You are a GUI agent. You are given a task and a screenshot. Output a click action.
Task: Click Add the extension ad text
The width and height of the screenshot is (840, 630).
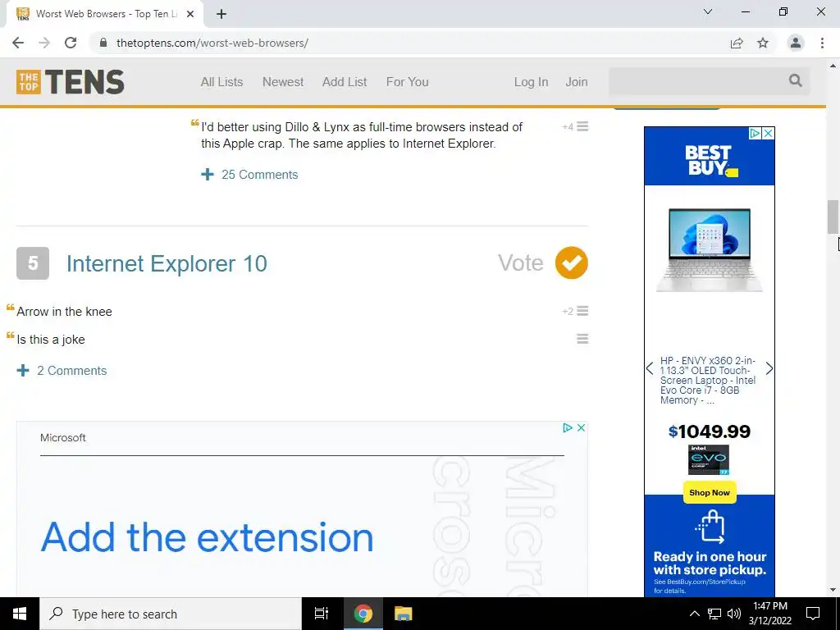[x=207, y=537]
